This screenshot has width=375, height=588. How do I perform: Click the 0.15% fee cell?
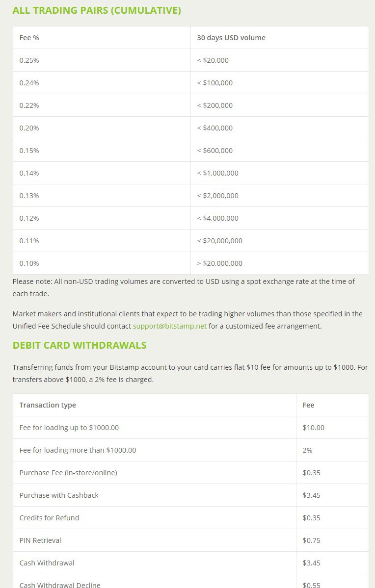29,151
